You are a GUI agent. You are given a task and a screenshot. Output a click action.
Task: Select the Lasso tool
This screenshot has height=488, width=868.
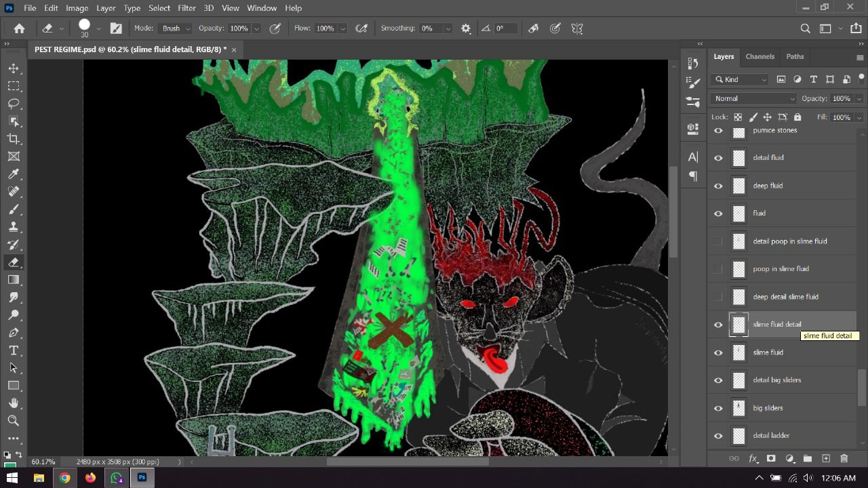[x=13, y=104]
